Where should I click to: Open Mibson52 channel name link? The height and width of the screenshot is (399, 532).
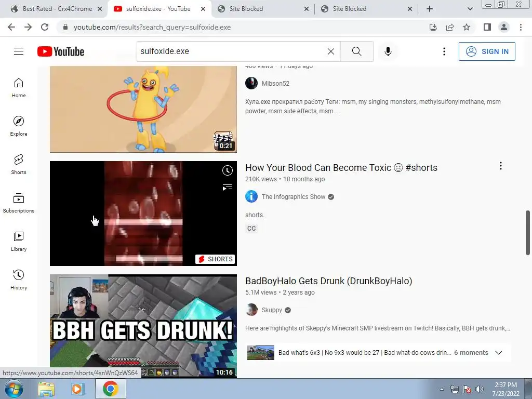point(275,84)
